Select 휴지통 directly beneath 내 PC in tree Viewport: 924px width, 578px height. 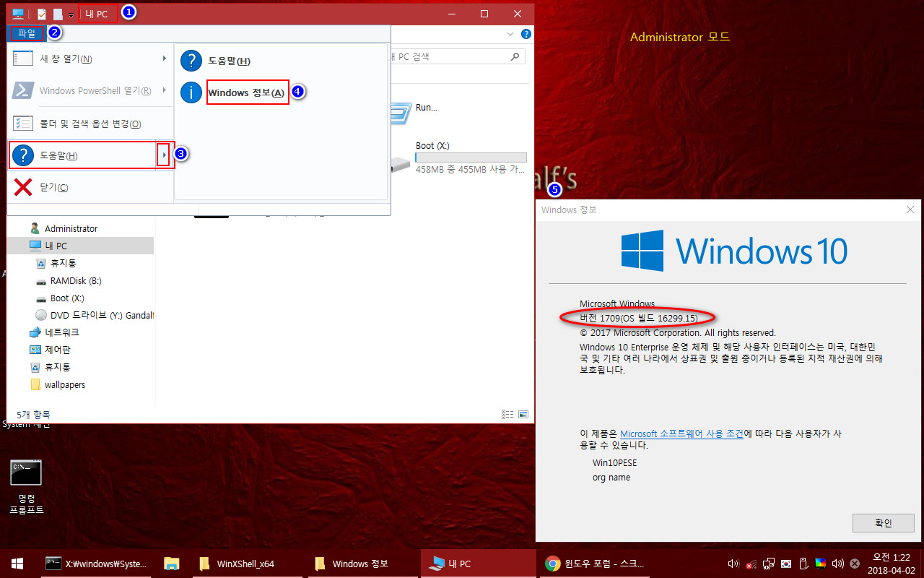[x=56, y=263]
